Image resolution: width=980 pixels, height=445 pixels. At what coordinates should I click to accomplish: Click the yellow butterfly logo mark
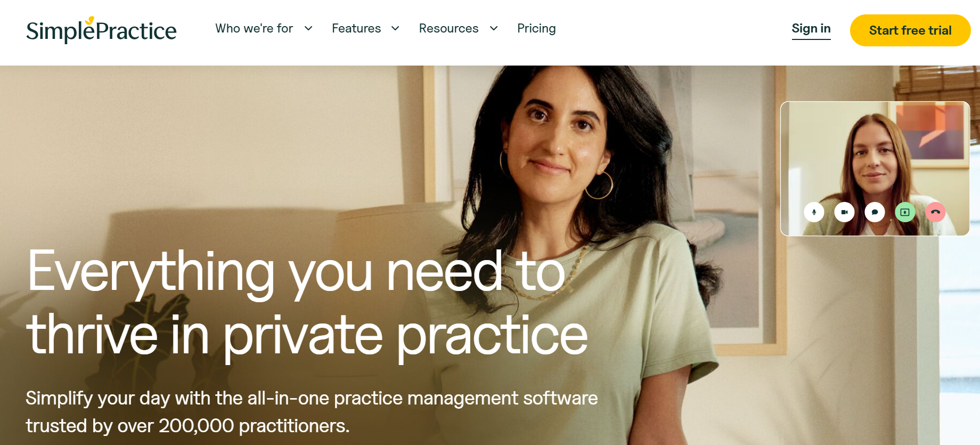click(x=90, y=20)
